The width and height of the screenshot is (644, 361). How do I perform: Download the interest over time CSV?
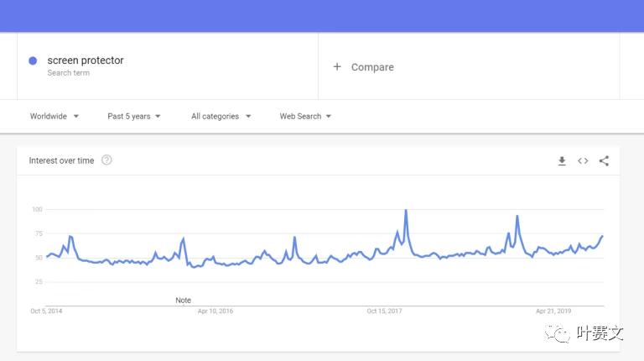(562, 161)
